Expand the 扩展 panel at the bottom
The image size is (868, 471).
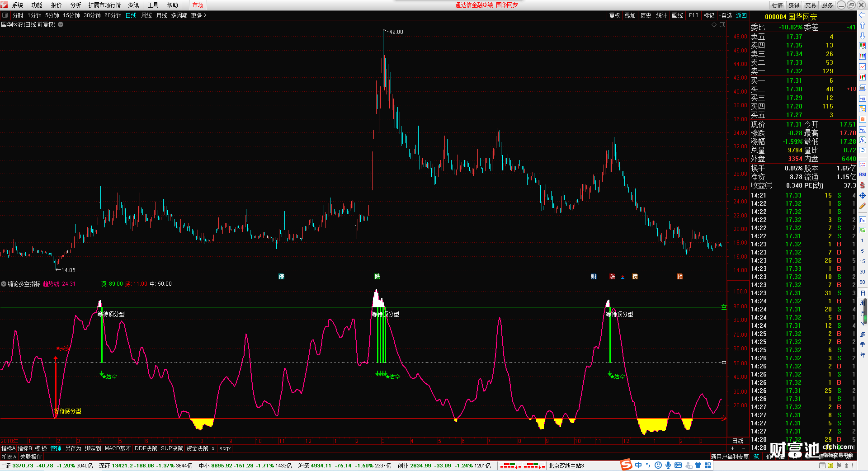point(9,457)
